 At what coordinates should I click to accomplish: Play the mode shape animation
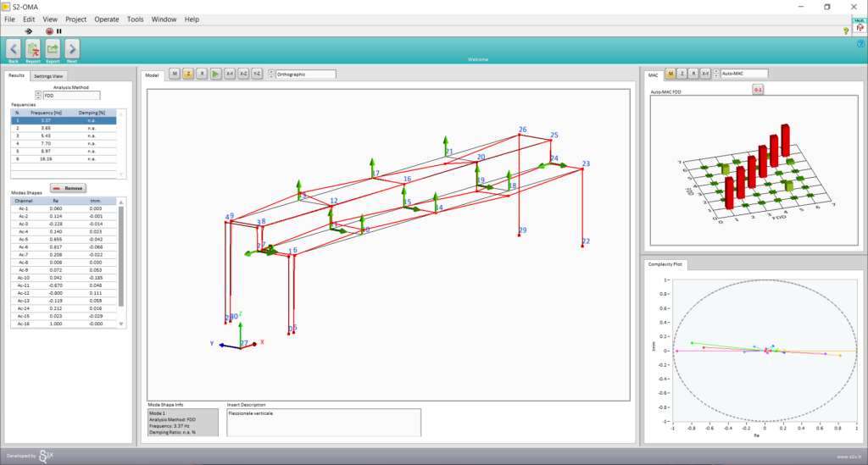[x=215, y=74]
